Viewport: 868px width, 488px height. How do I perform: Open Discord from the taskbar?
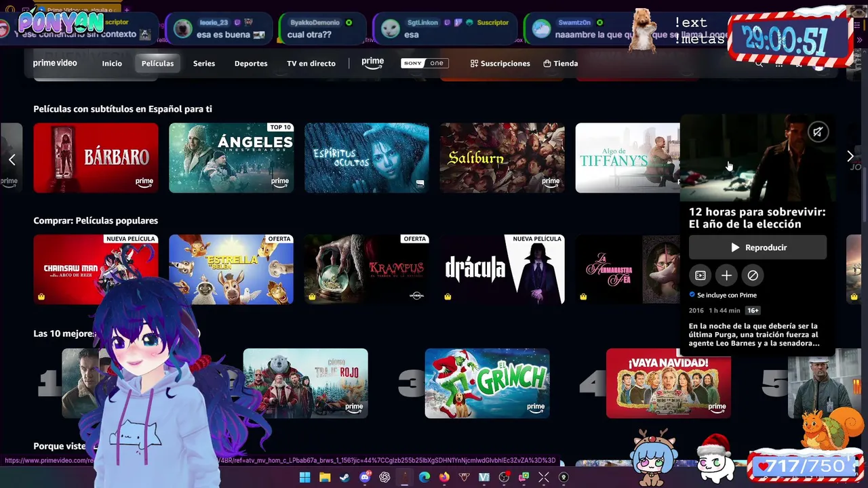pyautogui.click(x=365, y=477)
